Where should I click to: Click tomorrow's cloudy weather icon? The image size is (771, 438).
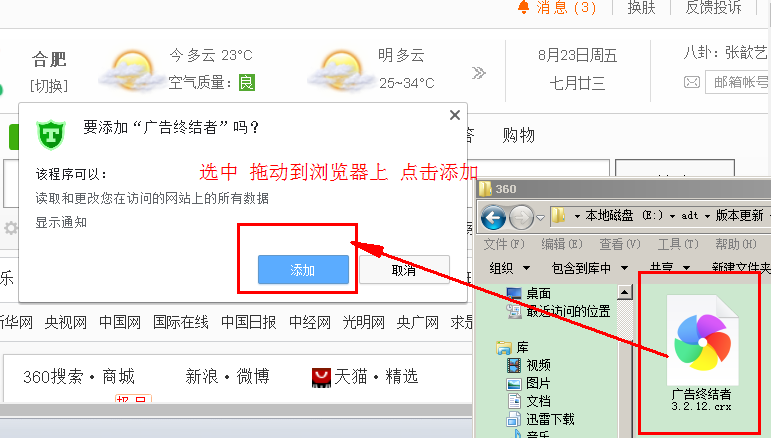pos(340,70)
